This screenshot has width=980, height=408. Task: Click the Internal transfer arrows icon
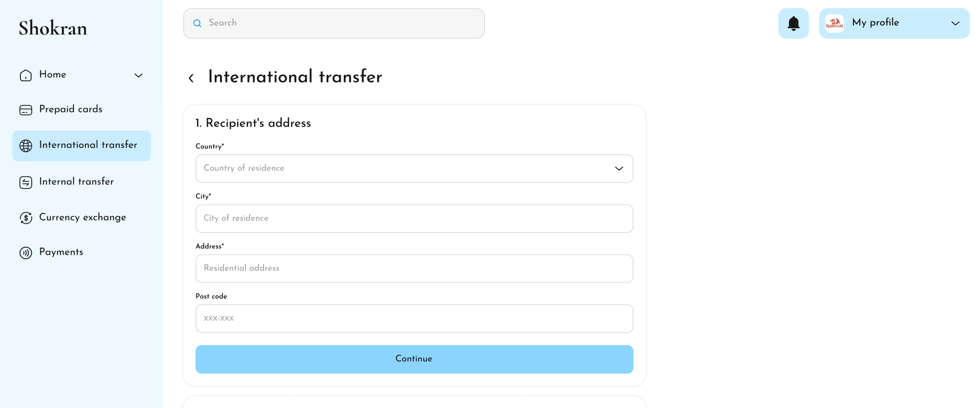25,182
